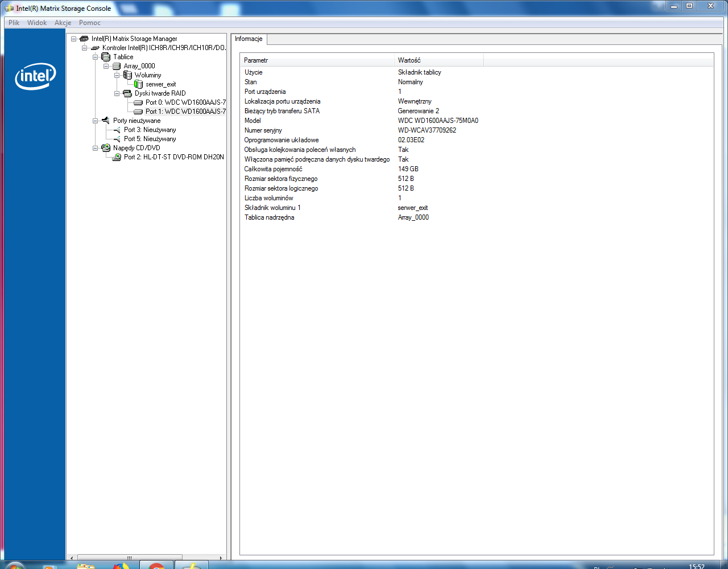The image size is (728, 569).
Task: Click the Stan value Normalny
Action: click(410, 82)
